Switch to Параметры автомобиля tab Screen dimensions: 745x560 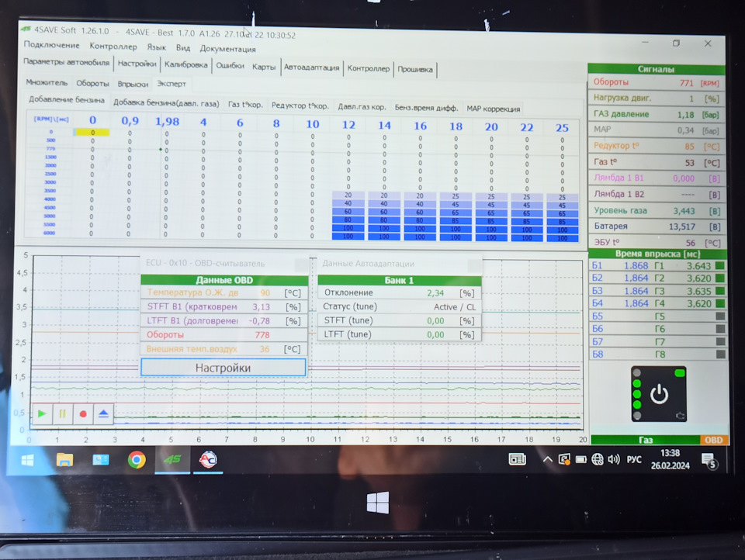(66, 62)
